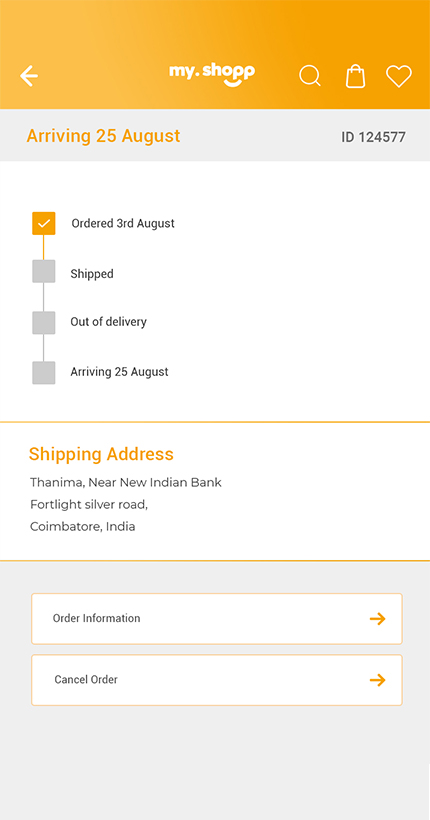
Task: Tap the my.shopp logo
Action: [x=212, y=75]
